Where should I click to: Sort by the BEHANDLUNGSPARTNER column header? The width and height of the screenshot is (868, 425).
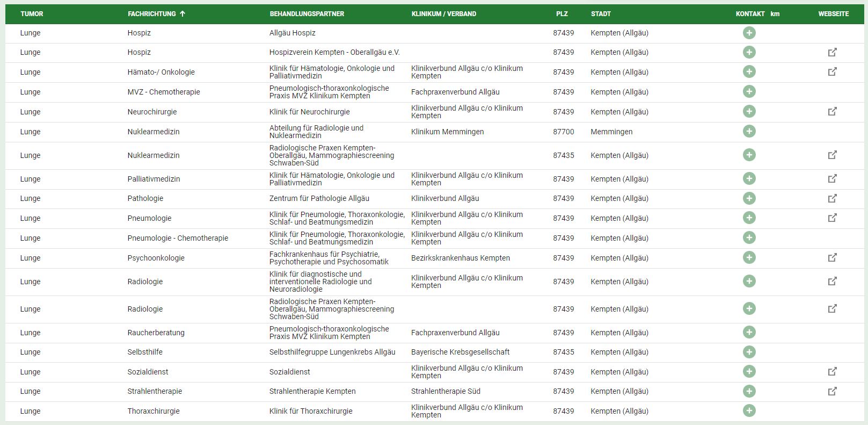coord(307,14)
